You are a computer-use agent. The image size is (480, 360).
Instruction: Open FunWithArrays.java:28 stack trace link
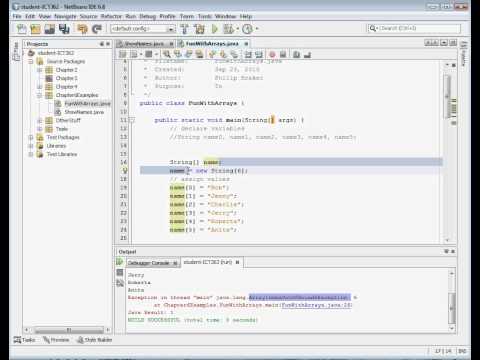(x=317, y=305)
